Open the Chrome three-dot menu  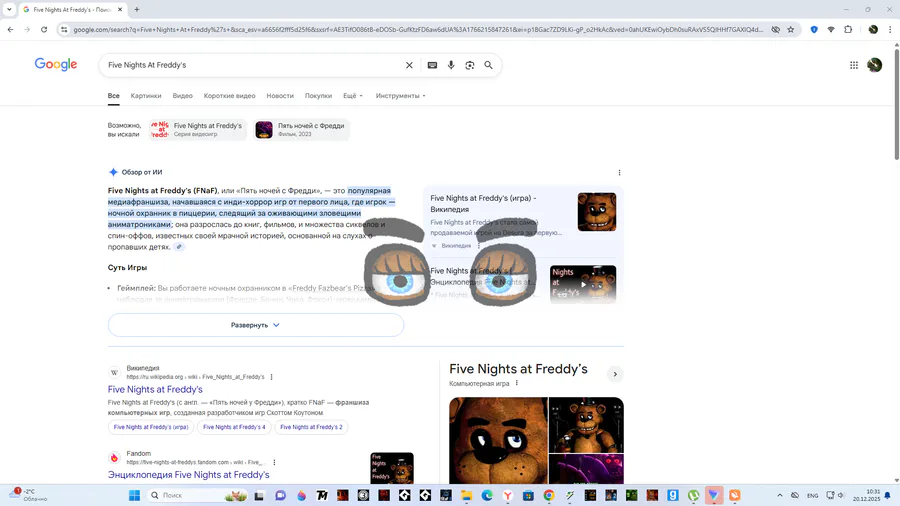pos(890,29)
